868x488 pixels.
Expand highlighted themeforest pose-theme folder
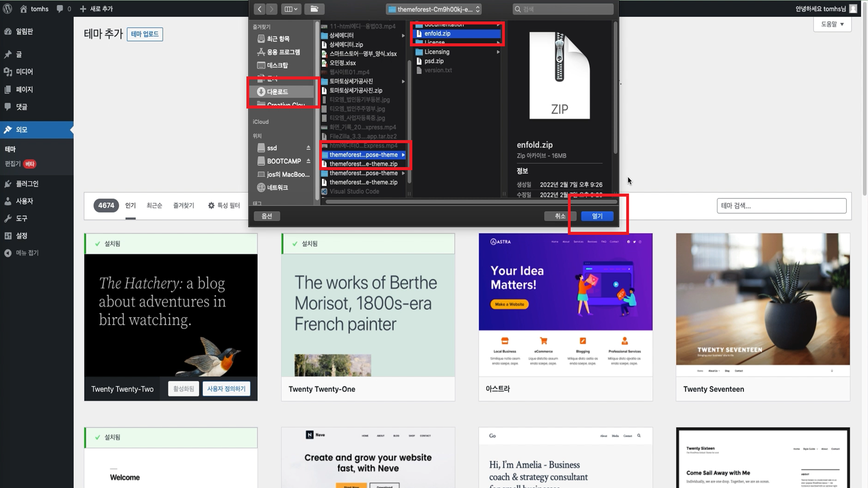(x=403, y=155)
